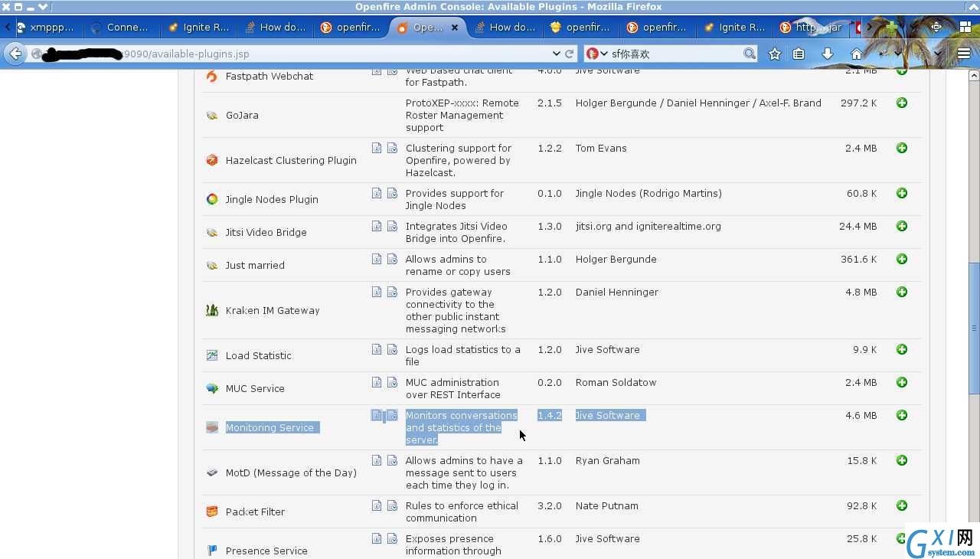Bookmark this page with the star icon
980x559 pixels.
[x=775, y=54]
